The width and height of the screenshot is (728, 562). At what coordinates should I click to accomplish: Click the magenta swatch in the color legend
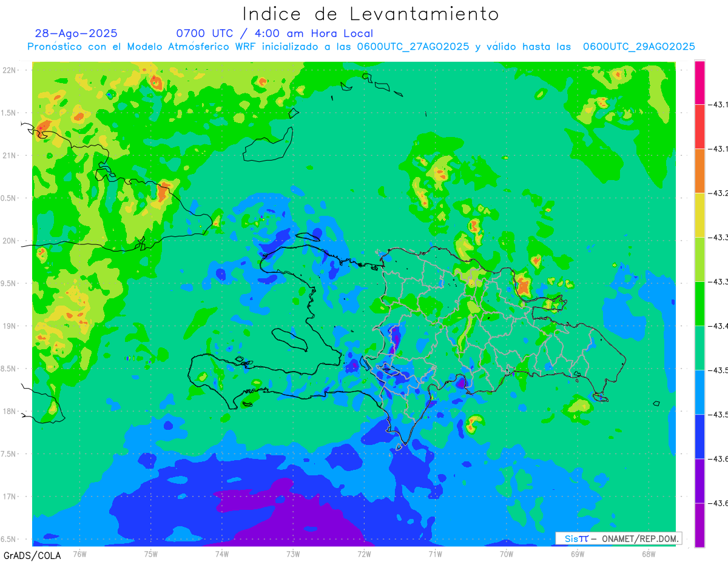point(699,82)
